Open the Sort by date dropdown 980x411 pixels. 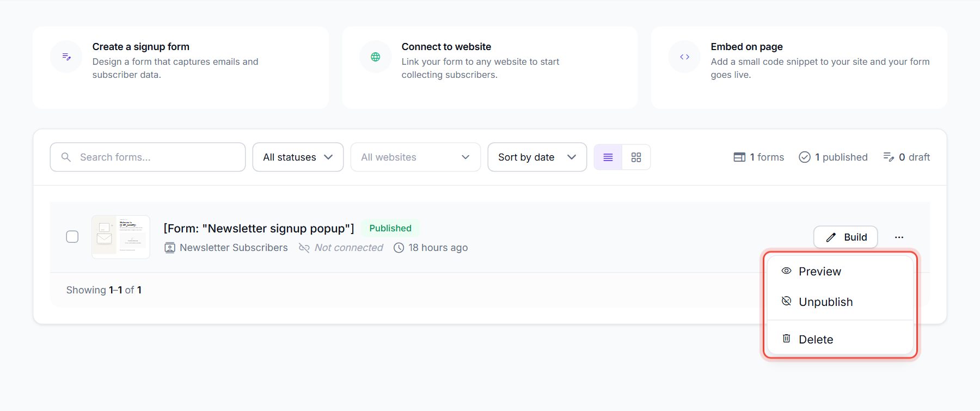coord(537,157)
